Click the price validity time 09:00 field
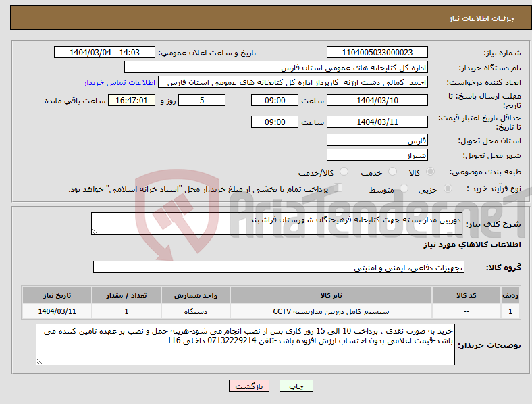The image size is (532, 404). pos(275,122)
